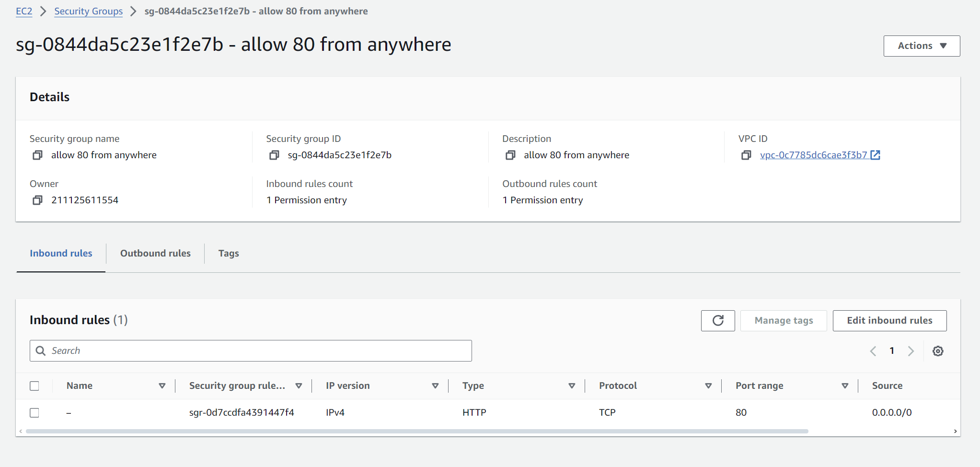This screenshot has height=467, width=980.
Task: Sort by the Name column
Action: pyautogui.click(x=162, y=386)
